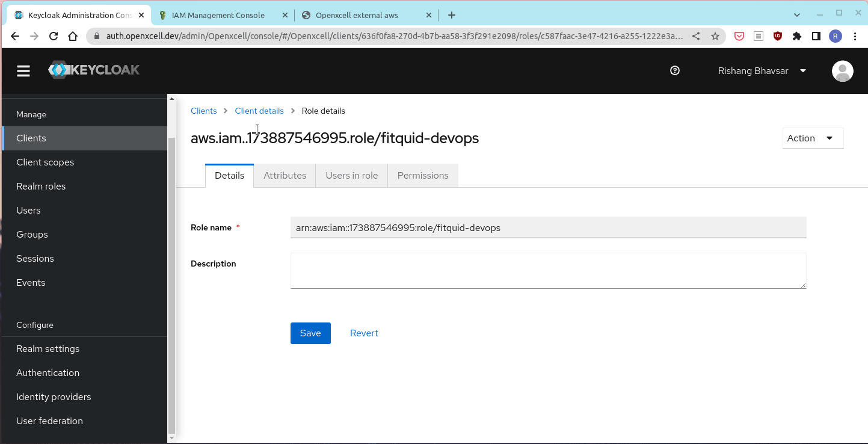Click the Keycloak logo
This screenshot has width=868, height=444.
click(x=94, y=70)
